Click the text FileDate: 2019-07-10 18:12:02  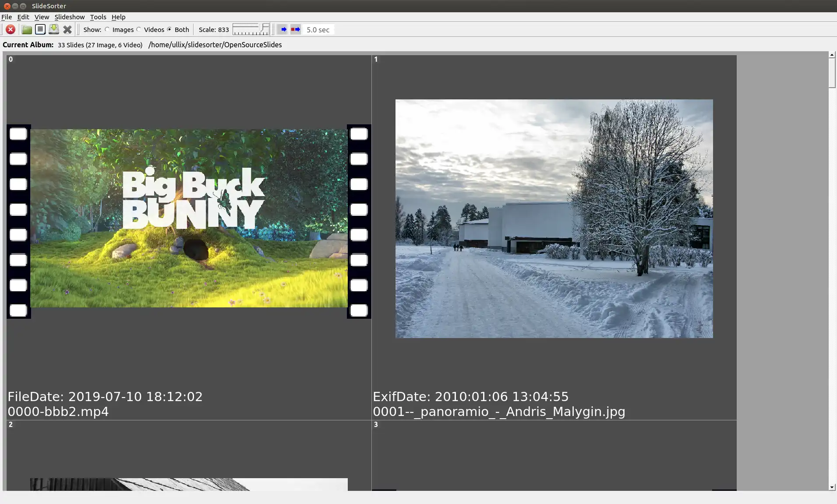pyautogui.click(x=105, y=397)
